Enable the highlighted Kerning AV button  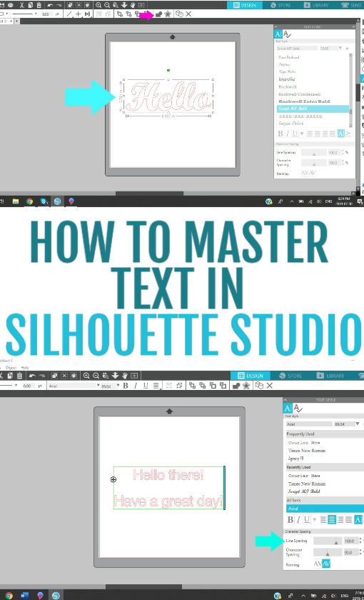coord(326,564)
